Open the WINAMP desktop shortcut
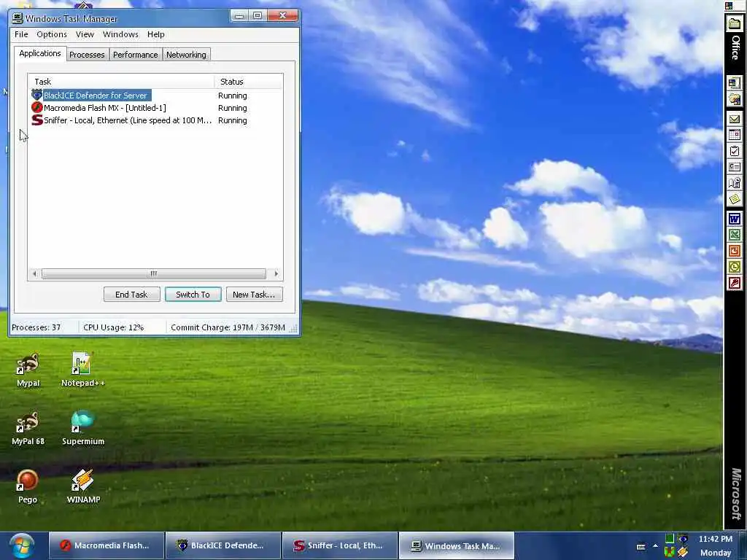The width and height of the screenshot is (747, 560). click(83, 486)
